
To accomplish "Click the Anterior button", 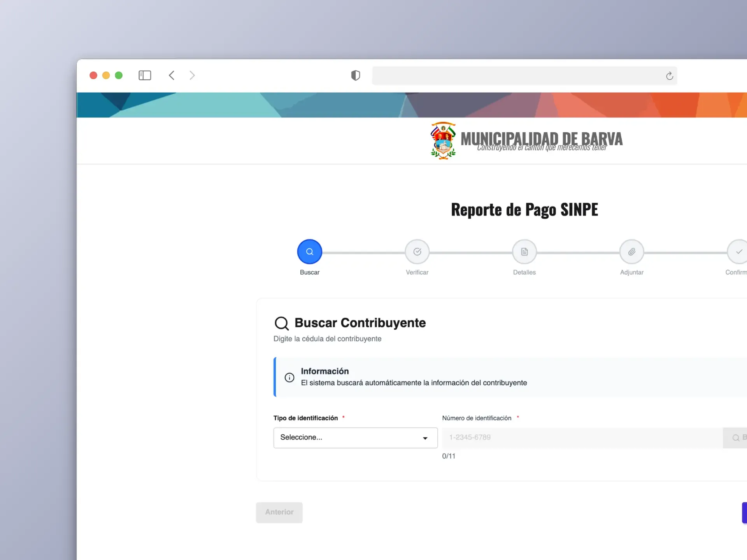I will pyautogui.click(x=279, y=512).
